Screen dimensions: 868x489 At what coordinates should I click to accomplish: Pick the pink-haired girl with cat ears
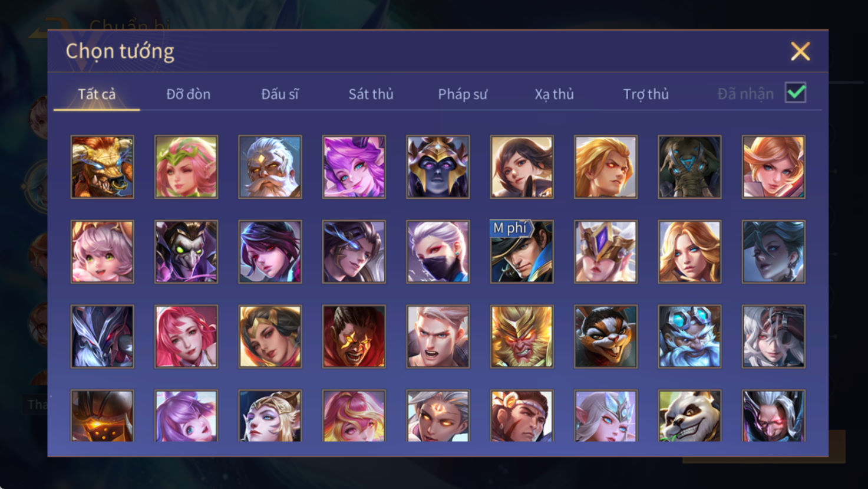pos(103,252)
